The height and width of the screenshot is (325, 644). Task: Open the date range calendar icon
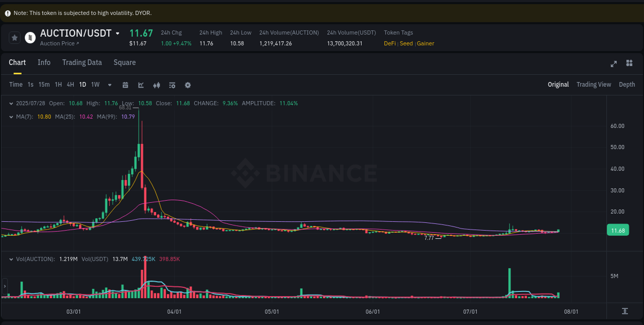[x=125, y=84]
